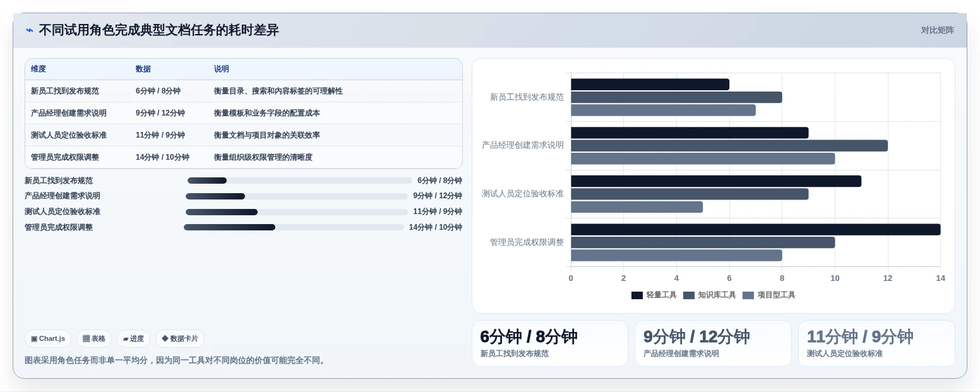Click description 衡量文档与项目对象的关联效率
Viewport: 980px width, 392px height.
point(267,136)
